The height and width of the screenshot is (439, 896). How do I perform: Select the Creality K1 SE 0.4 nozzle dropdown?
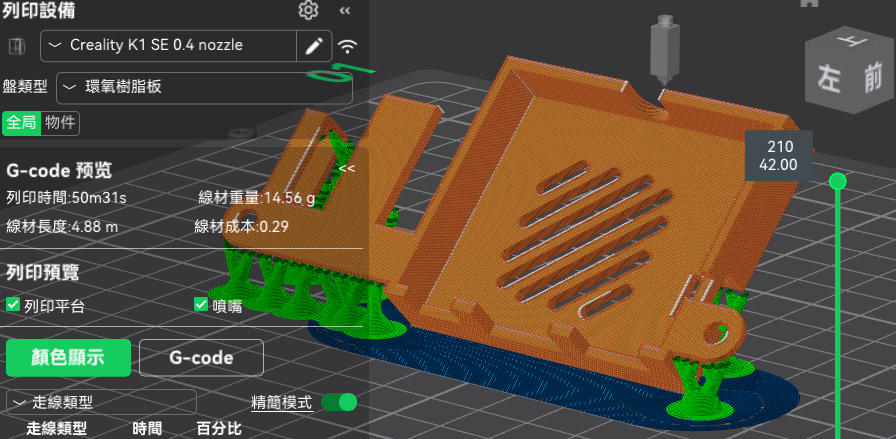[169, 46]
